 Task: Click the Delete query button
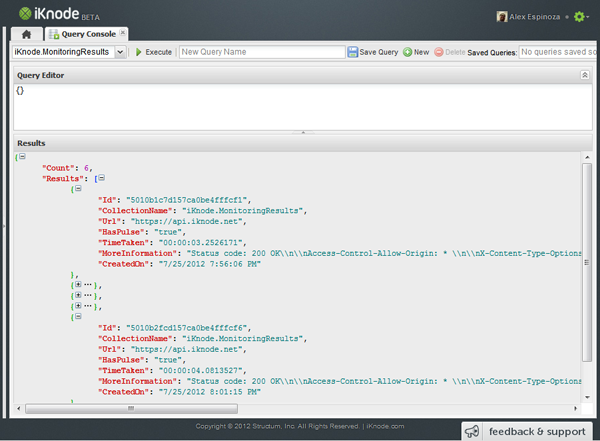450,52
